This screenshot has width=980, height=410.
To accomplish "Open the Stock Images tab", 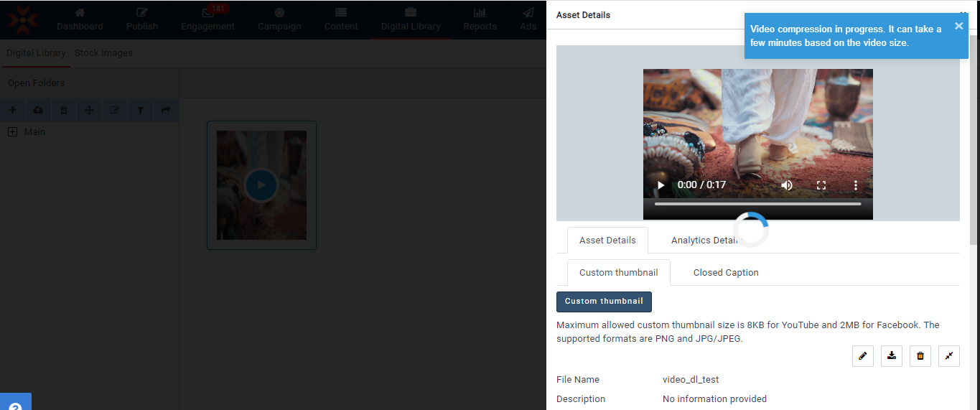I will (x=103, y=53).
